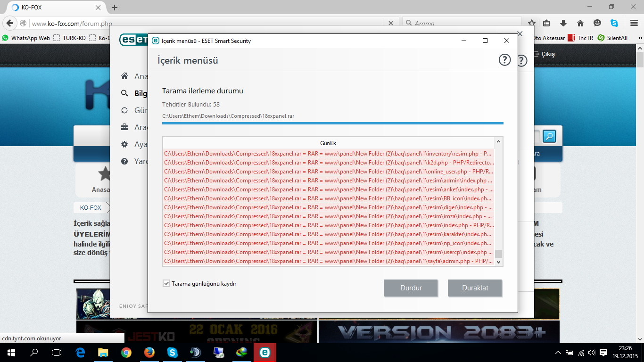Open a new browser tab

click(115, 8)
